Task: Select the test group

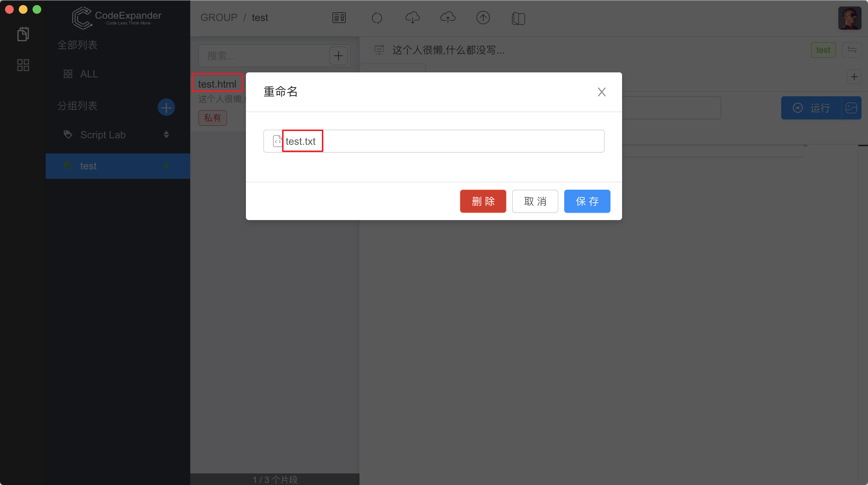Action: point(118,166)
